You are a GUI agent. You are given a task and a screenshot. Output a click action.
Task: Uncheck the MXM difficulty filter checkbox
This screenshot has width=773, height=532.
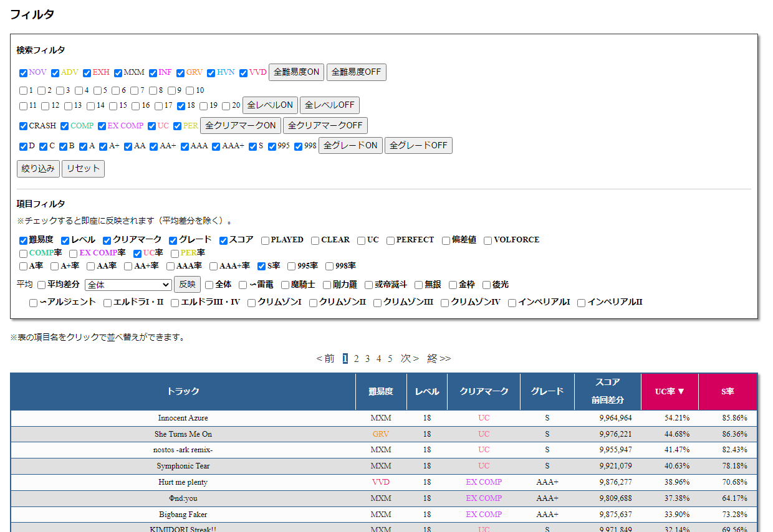pos(118,73)
